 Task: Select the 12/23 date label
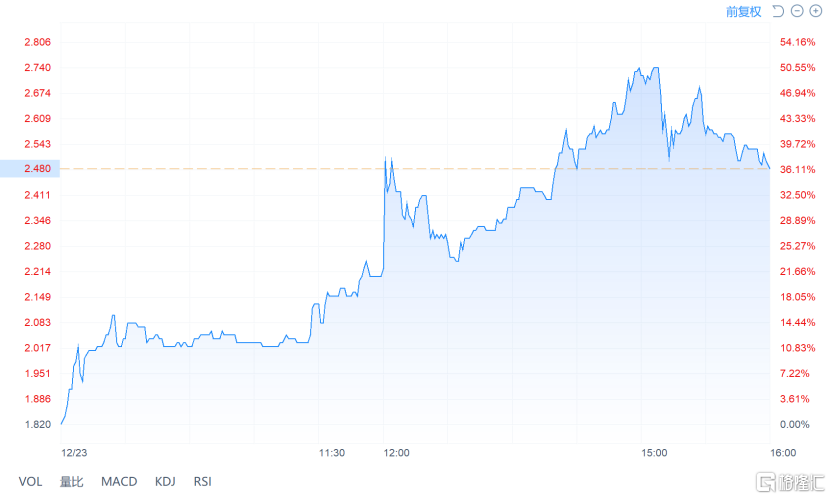[74, 453]
